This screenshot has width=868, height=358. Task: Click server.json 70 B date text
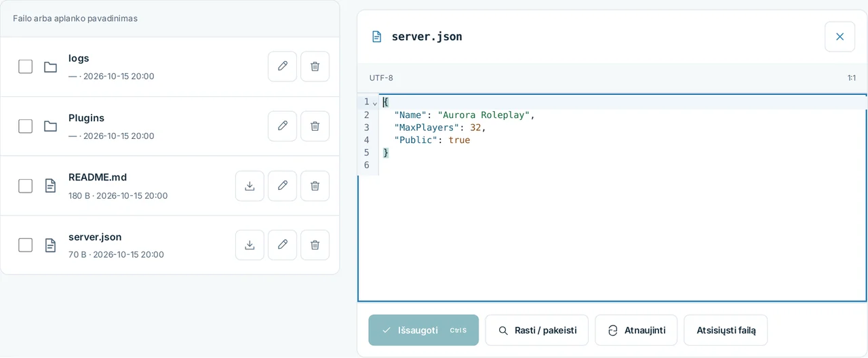(x=116, y=255)
